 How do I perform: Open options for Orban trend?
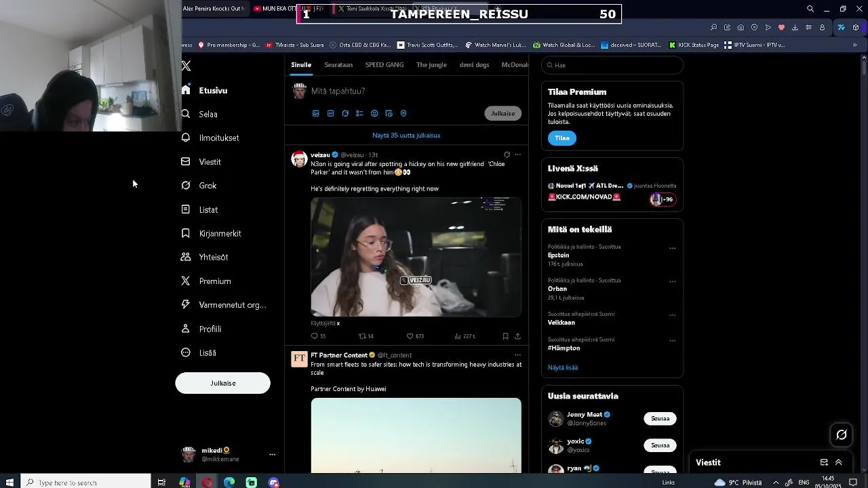click(672, 281)
